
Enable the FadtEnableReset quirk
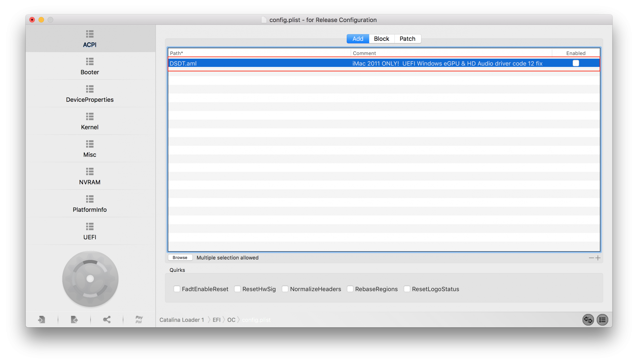(x=177, y=289)
